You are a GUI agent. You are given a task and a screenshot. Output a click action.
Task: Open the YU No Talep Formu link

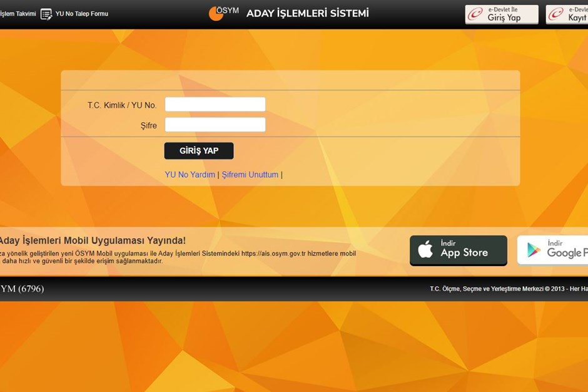tap(82, 14)
